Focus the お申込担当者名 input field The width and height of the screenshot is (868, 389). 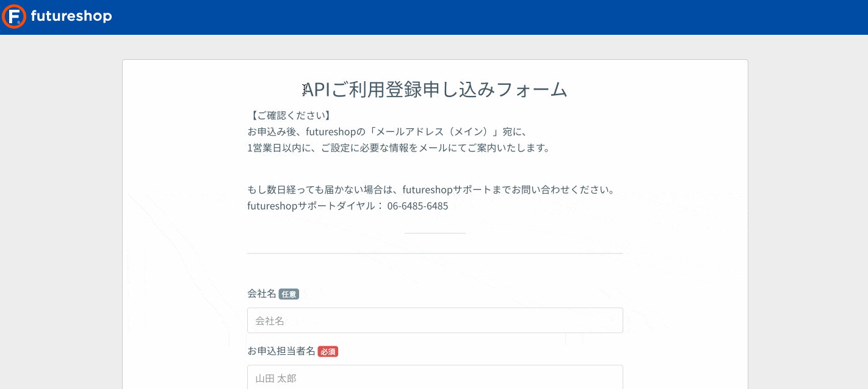pos(435,377)
